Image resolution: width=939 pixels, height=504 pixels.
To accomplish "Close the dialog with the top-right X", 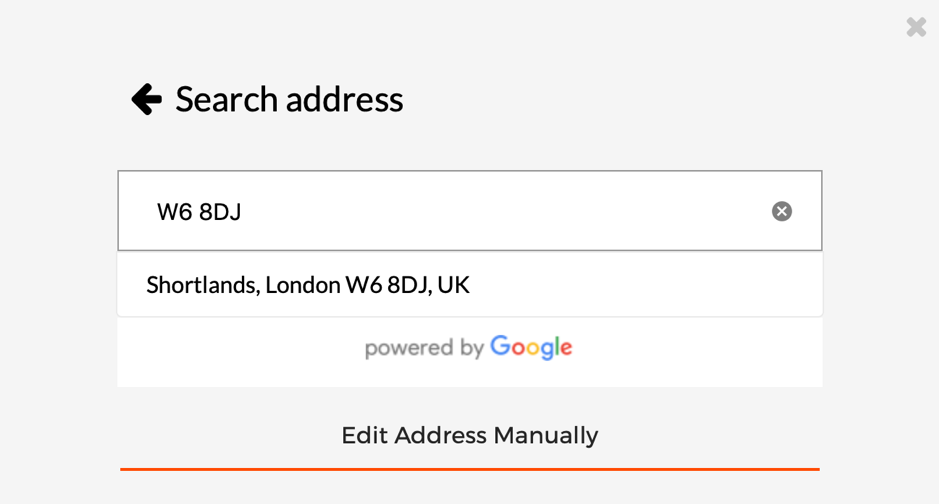I will click(916, 27).
